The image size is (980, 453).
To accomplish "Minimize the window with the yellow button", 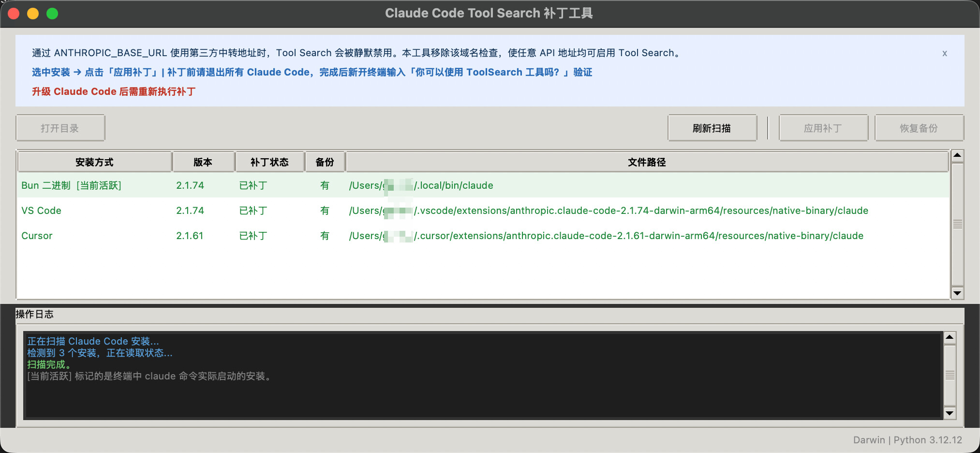I will pyautogui.click(x=33, y=14).
